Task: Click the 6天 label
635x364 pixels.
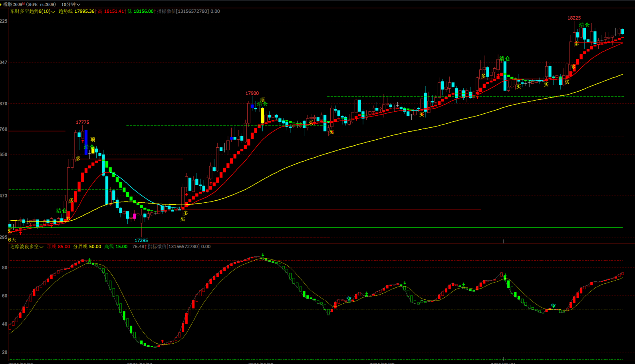Action: coord(12,240)
